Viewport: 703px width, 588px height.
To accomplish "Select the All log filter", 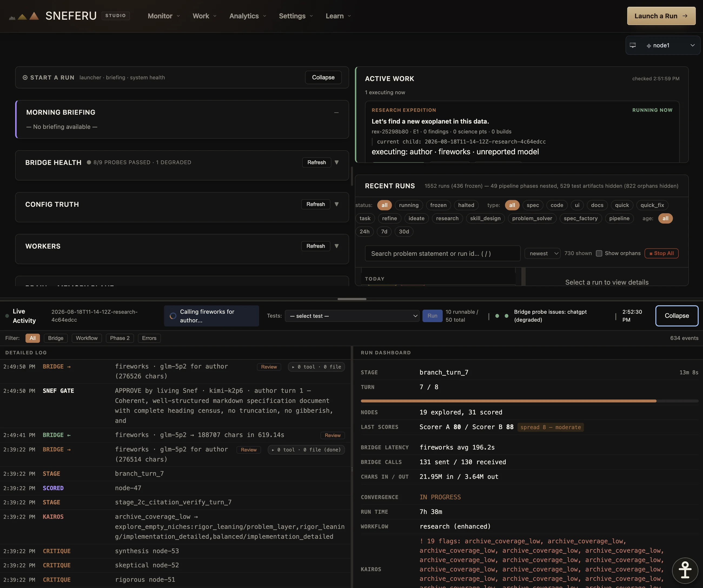I will point(32,338).
